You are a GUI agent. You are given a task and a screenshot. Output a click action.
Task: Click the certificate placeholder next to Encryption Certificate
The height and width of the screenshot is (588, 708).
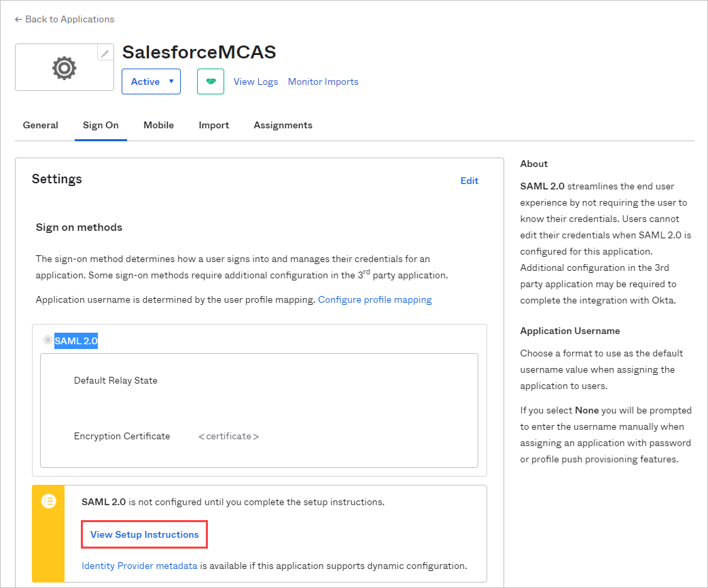tap(228, 436)
